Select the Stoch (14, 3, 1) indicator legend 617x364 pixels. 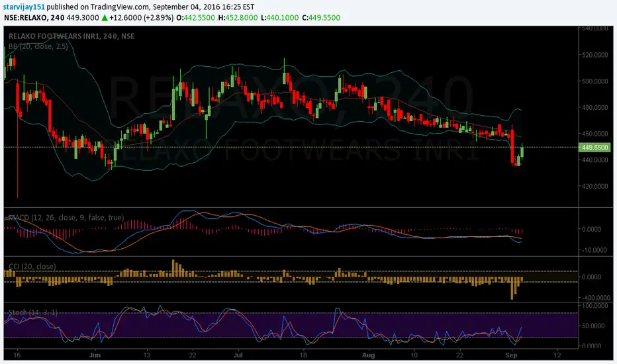pyautogui.click(x=33, y=312)
